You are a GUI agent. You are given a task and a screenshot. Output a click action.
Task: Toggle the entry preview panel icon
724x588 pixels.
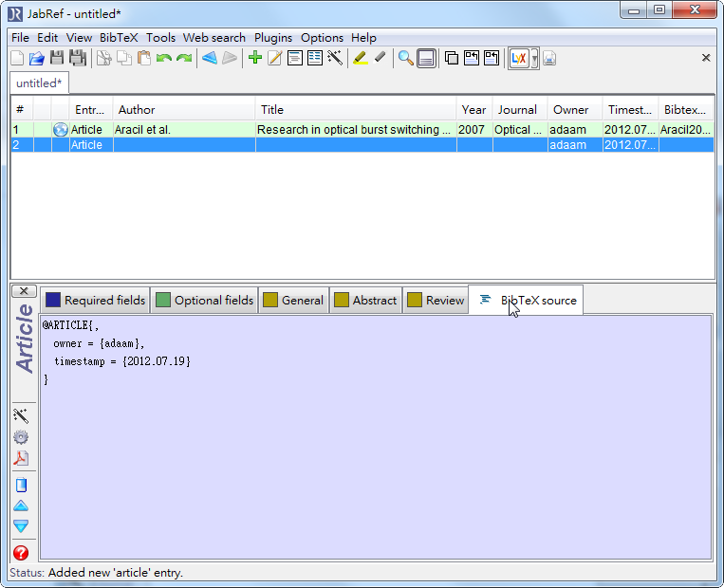tap(426, 59)
